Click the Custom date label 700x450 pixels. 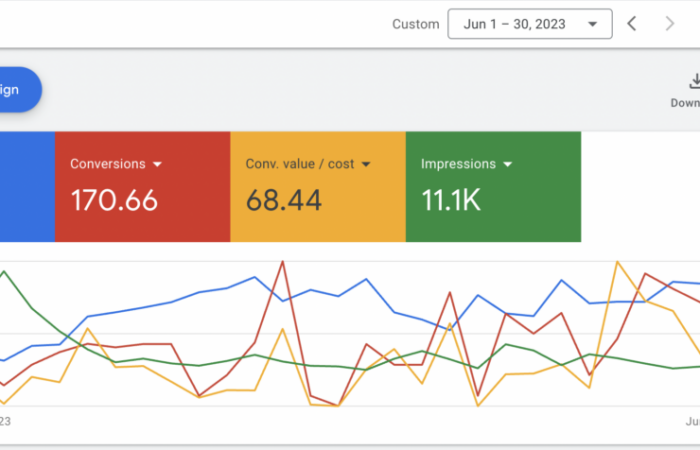coord(415,24)
